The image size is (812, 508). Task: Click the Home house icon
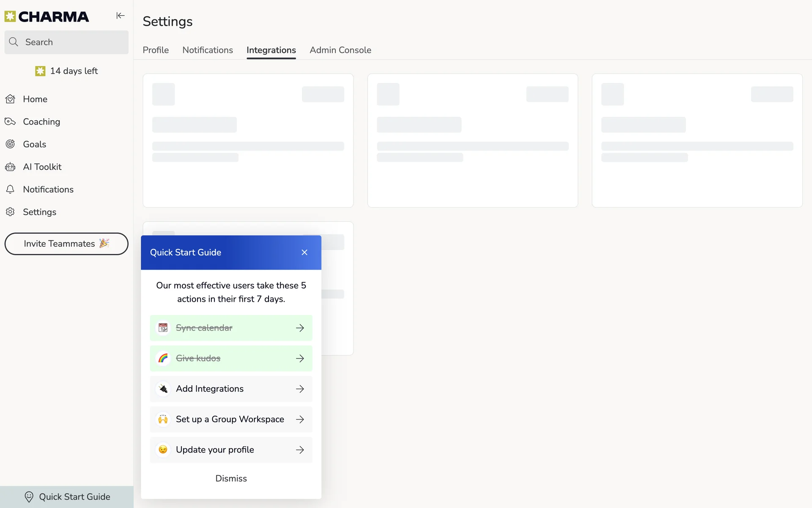[x=11, y=99]
